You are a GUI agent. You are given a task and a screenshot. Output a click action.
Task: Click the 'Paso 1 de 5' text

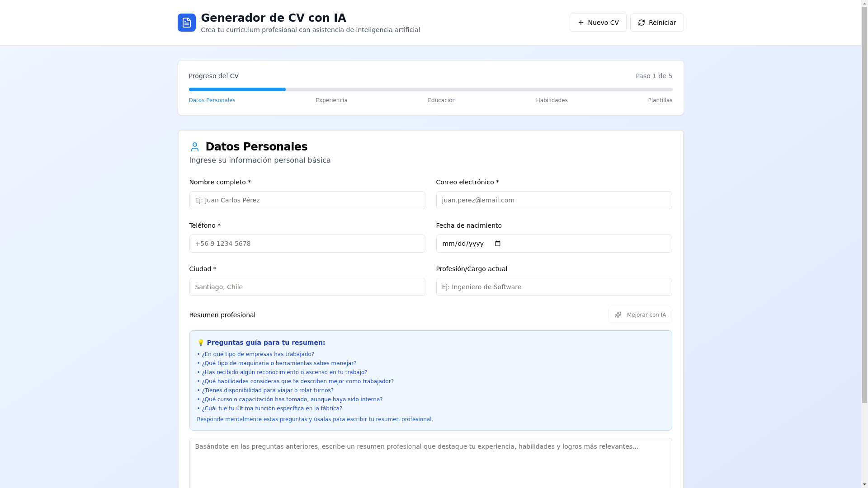(654, 76)
